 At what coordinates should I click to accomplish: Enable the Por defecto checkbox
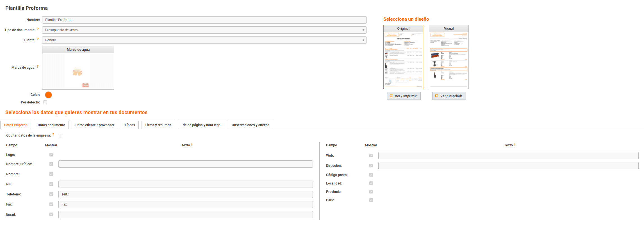pyautogui.click(x=45, y=102)
